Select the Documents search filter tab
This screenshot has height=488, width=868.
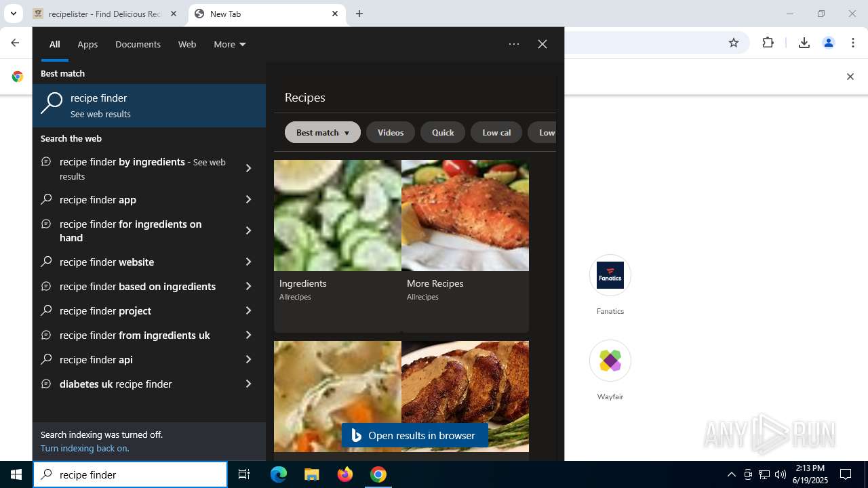(x=138, y=44)
